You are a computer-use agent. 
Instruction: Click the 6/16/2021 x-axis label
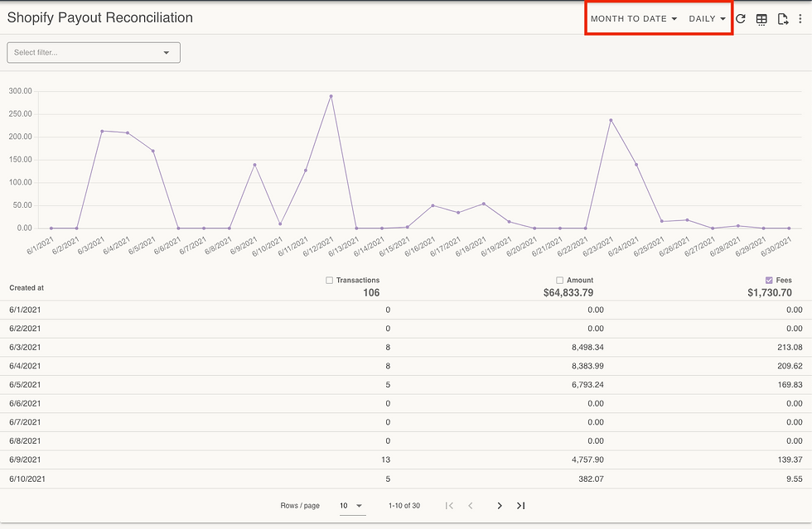tap(419, 247)
